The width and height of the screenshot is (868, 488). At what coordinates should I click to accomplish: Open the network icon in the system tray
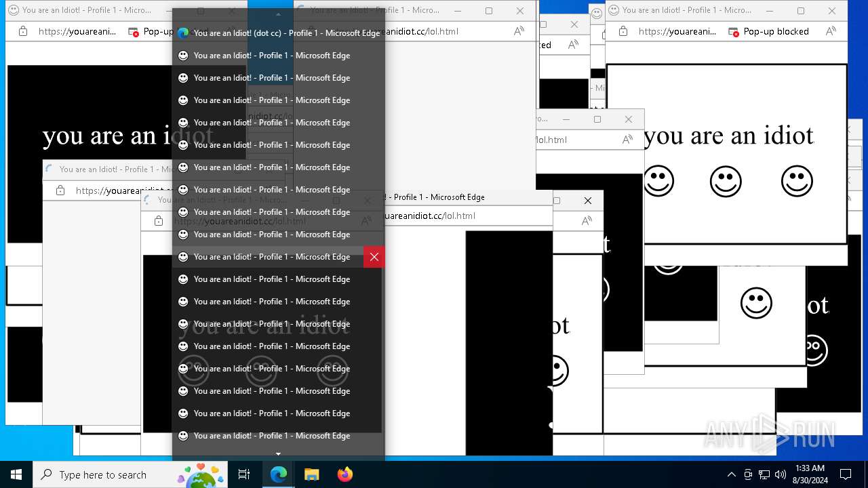click(764, 474)
